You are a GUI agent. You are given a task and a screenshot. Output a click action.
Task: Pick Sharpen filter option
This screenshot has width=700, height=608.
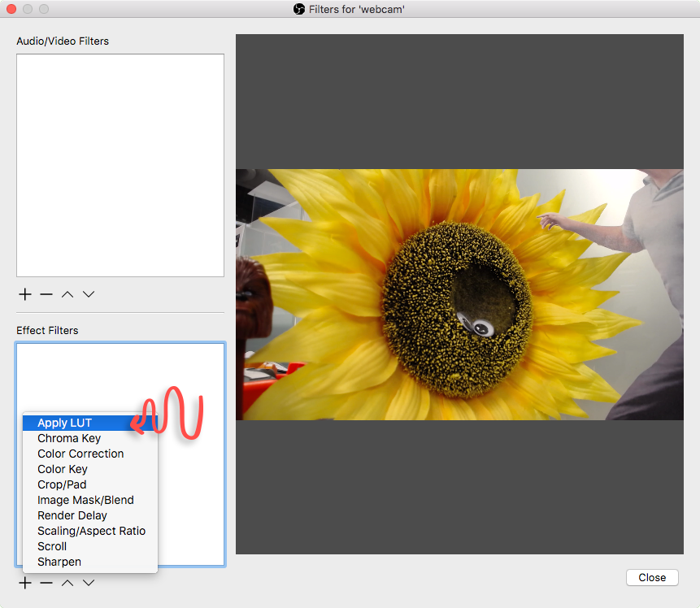tap(89, 562)
